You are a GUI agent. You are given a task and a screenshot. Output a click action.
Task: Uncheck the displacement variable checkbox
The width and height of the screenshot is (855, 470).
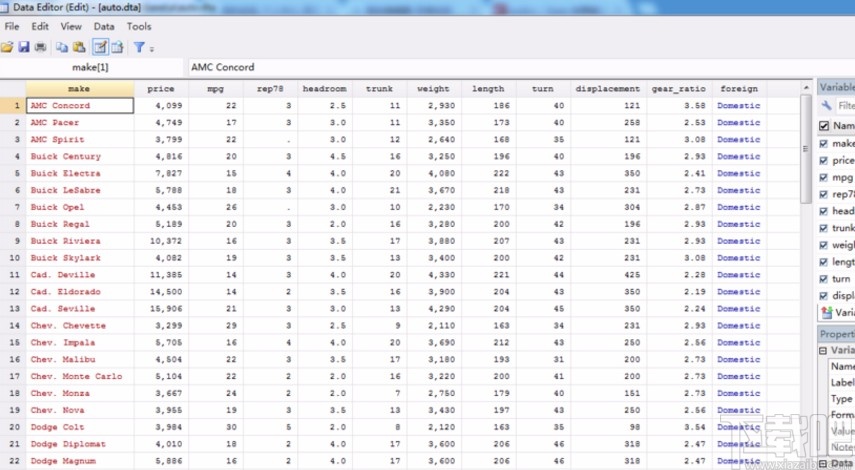pos(824,296)
